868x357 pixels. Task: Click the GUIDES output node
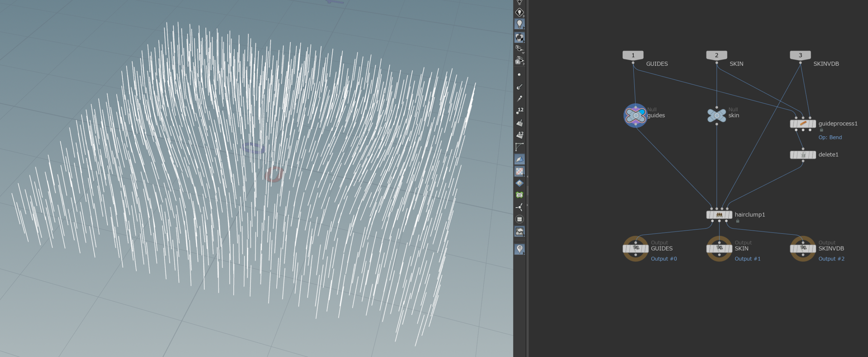click(x=635, y=249)
